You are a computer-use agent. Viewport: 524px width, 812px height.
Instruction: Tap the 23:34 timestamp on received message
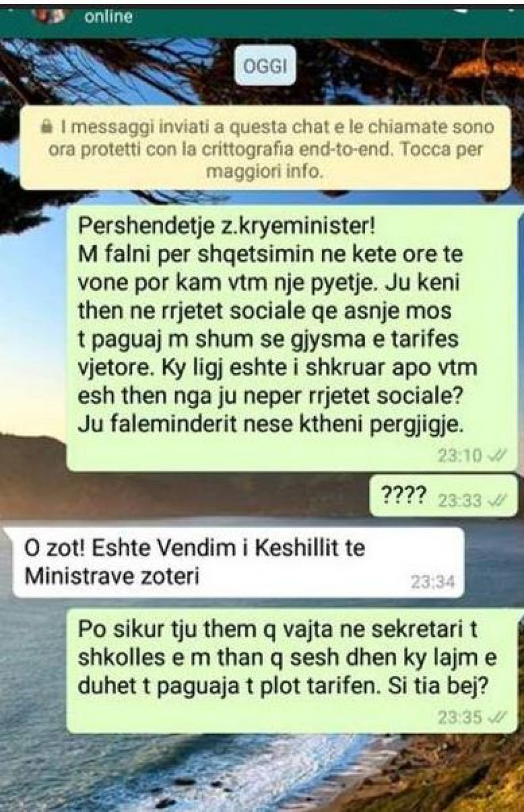point(433,581)
